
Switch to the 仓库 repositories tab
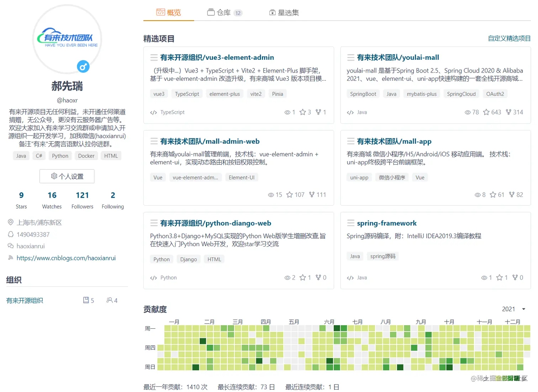[225, 12]
